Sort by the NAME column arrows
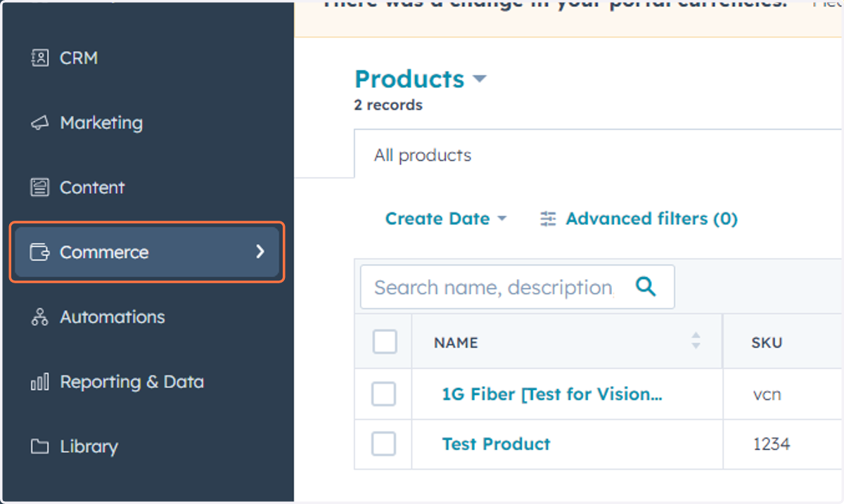Image resolution: width=844 pixels, height=504 pixels. click(x=696, y=341)
